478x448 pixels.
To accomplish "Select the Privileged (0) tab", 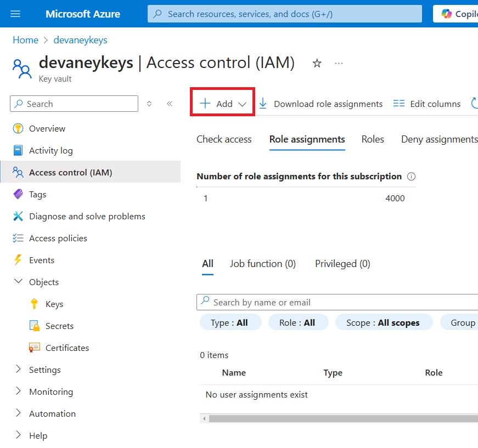I will pos(342,264).
